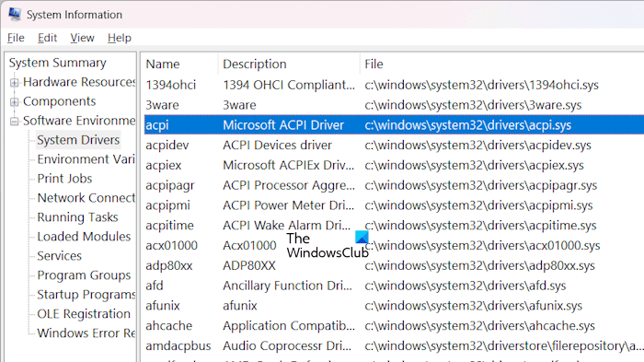Select the 3ware driver name
Viewport: 644px width, 362px height.
(x=162, y=105)
